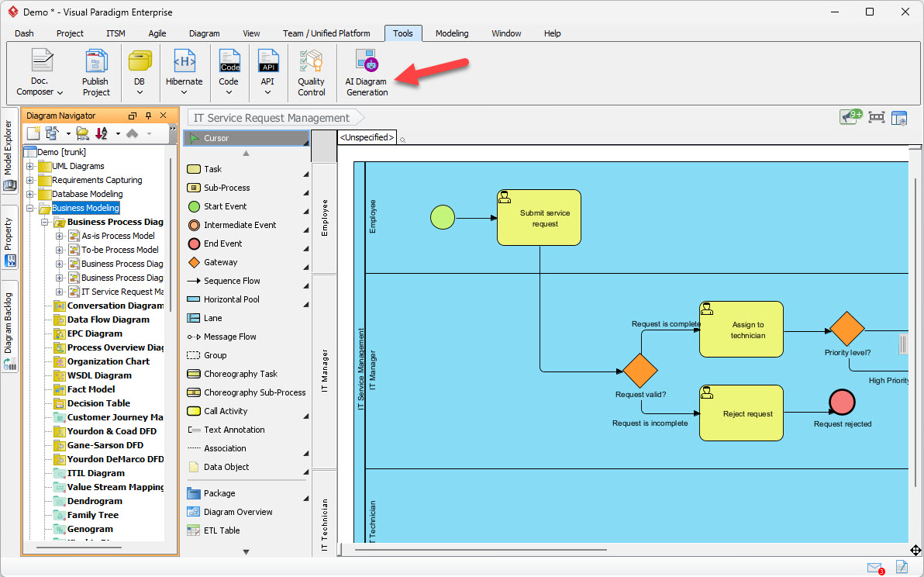
Task: Open the Doc. Composer dropdown arrow
Action: [60, 92]
